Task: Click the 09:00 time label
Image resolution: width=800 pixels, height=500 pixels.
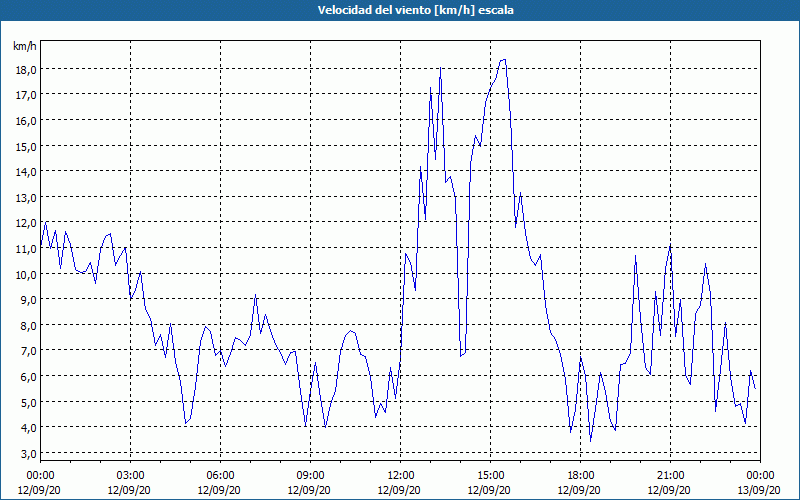Action: click(x=310, y=476)
